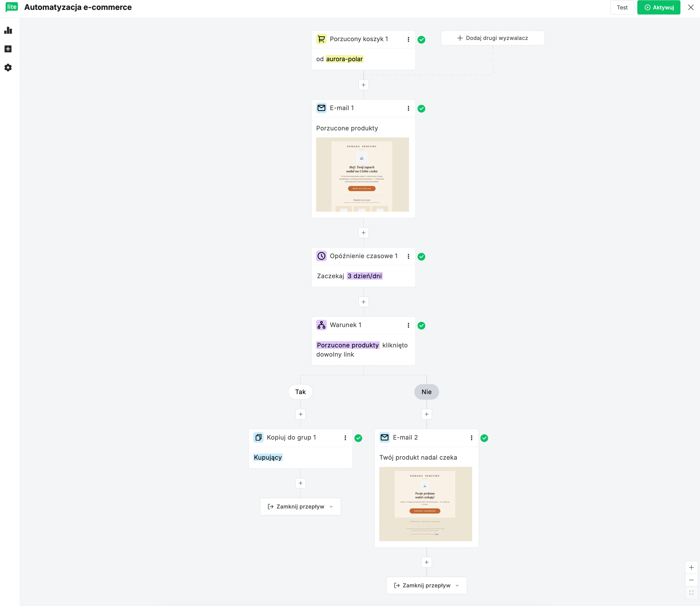
Task: Click the MailerLite lite logo
Action: 12,7
